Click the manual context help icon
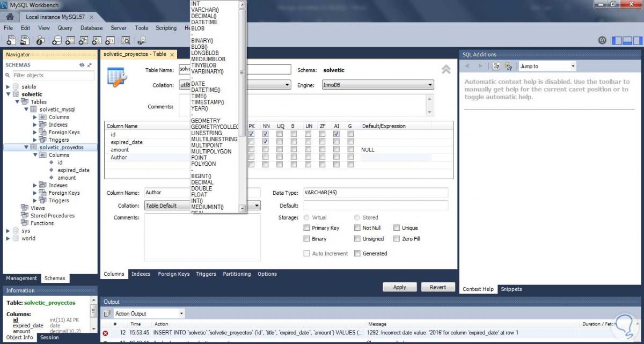Viewport: 644px width, 344px height. click(496, 66)
